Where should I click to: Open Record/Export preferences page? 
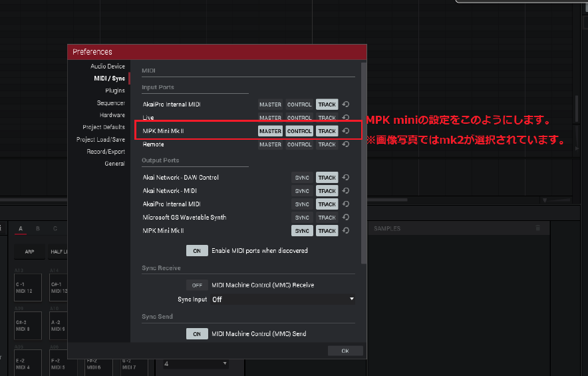[x=106, y=152]
